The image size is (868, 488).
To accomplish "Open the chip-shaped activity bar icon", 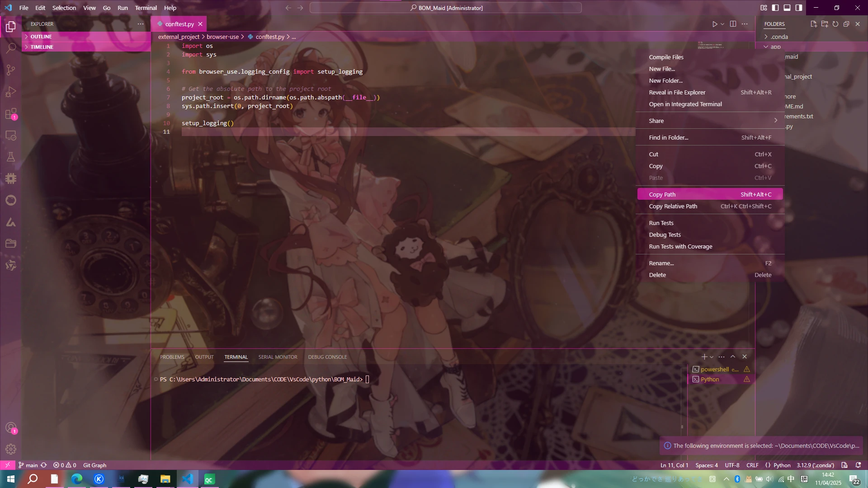I will coord(11,178).
